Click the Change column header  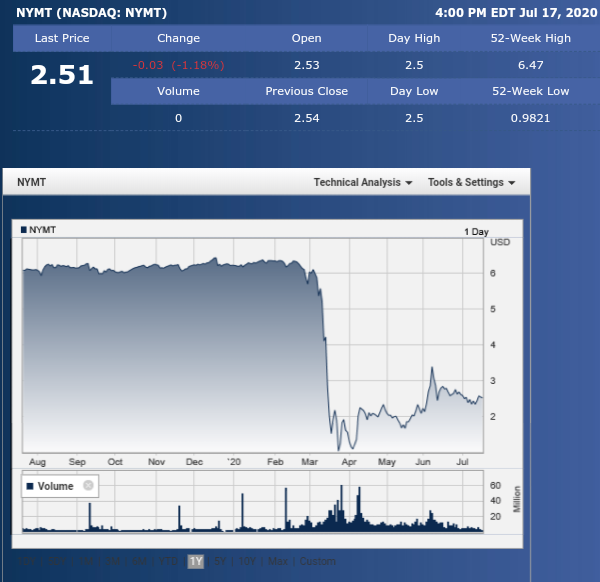click(x=178, y=38)
